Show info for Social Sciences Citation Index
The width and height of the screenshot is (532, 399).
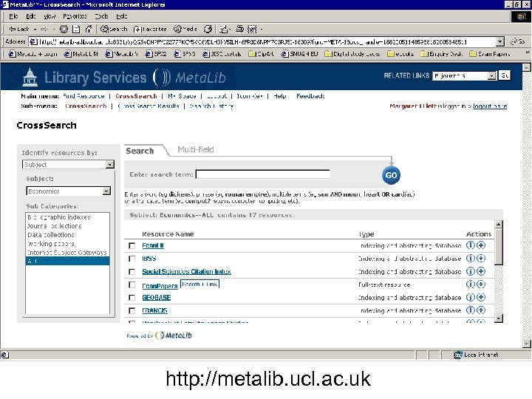point(470,271)
